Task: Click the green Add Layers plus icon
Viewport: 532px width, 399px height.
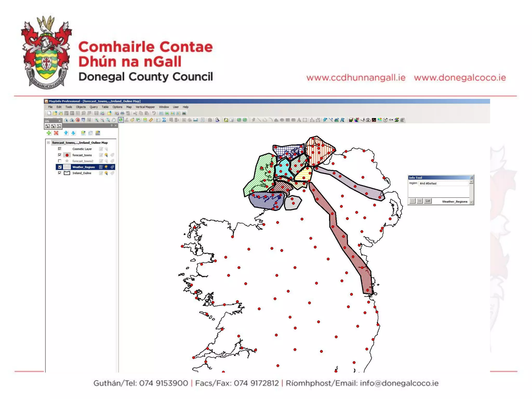Action: click(49, 133)
